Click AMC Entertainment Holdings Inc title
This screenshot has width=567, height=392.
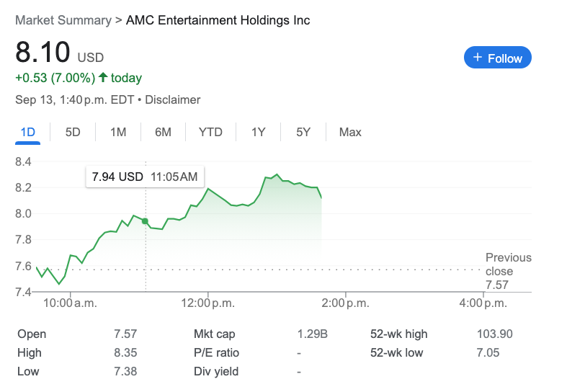pos(218,20)
